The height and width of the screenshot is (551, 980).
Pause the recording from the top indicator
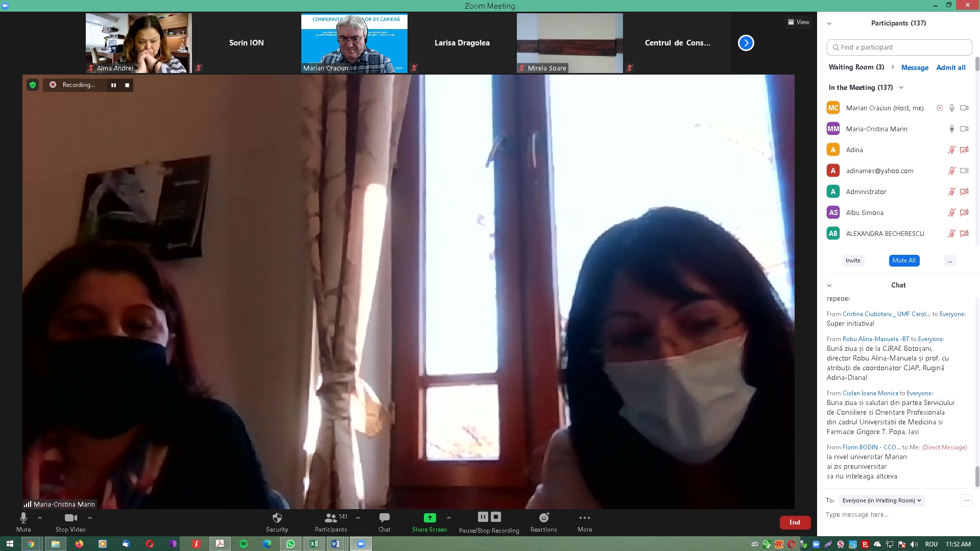[113, 85]
